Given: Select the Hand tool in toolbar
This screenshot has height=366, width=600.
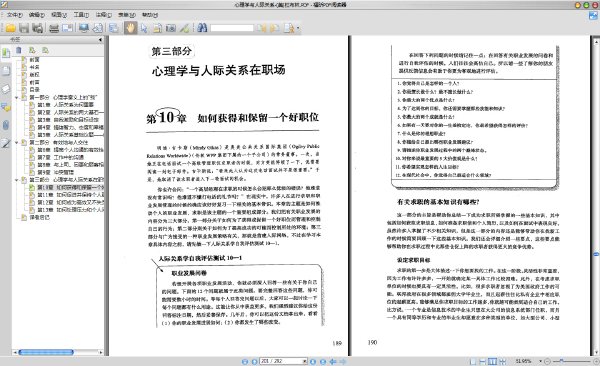Looking at the screenshot, I should click(130, 28).
